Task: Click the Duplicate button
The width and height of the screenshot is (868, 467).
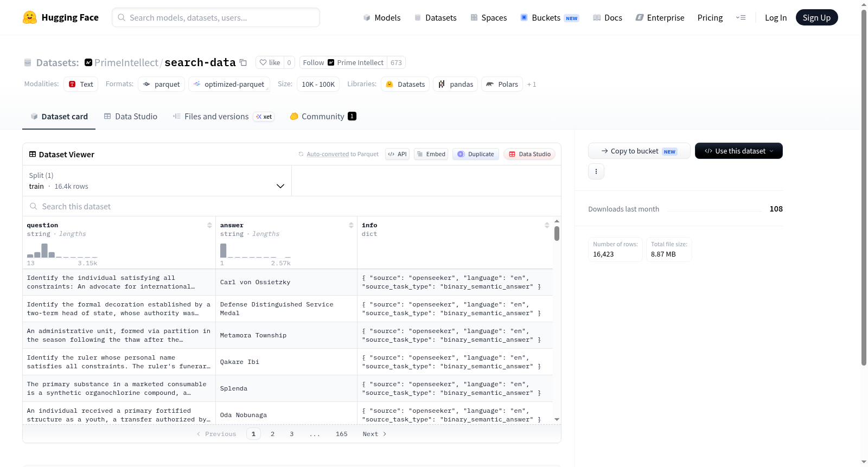Action: (x=475, y=154)
